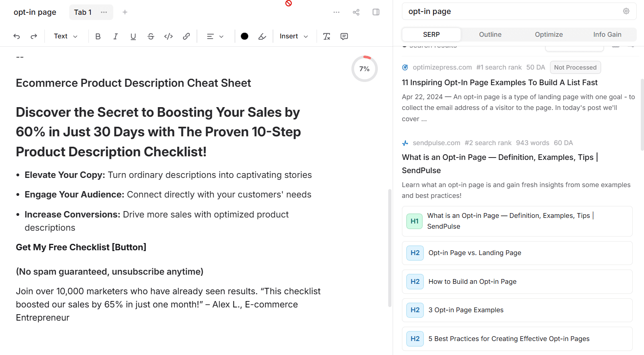Switch to the Info Gain tab
Screen dimensions: 644x355
[x=607, y=34]
